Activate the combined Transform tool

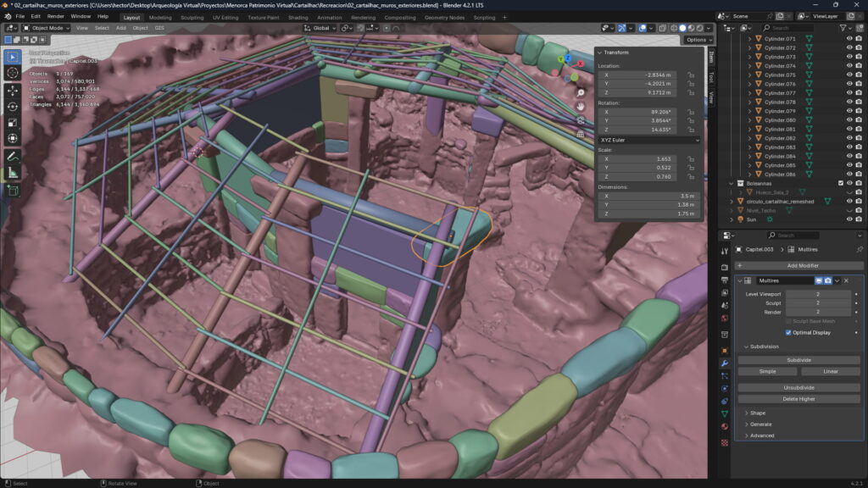pyautogui.click(x=13, y=138)
